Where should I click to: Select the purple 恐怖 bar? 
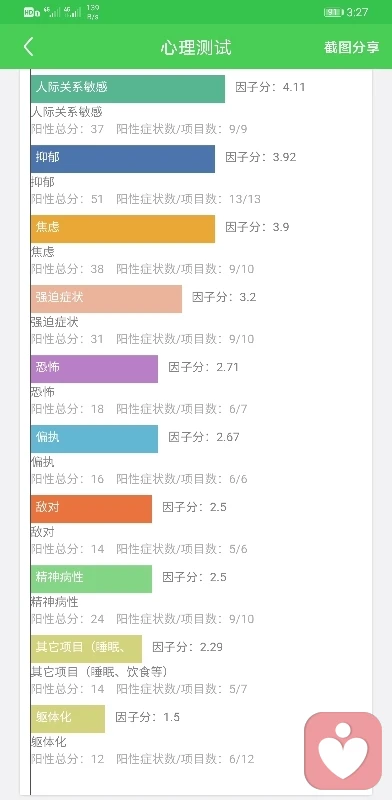94,368
